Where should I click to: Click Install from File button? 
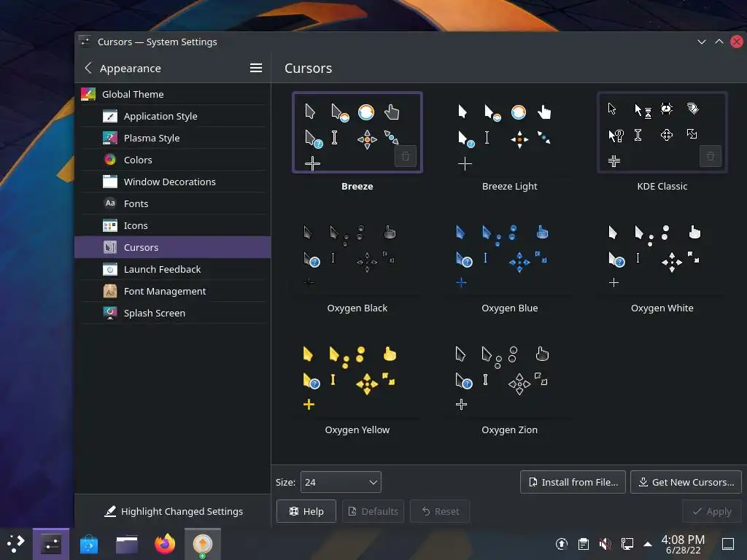(573, 482)
